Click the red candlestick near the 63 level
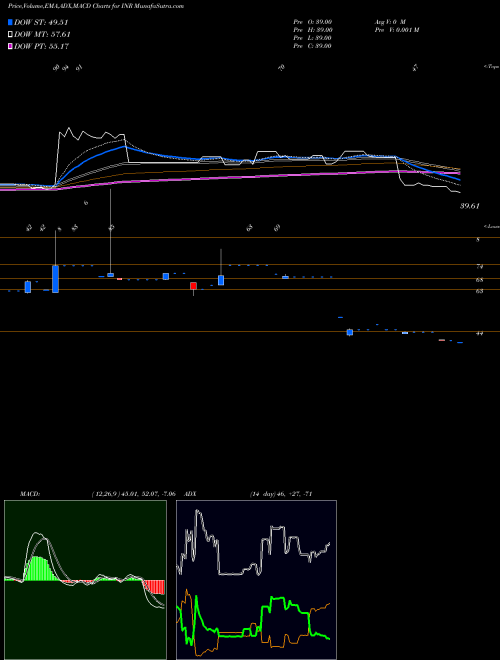This screenshot has width=500, height=660. 193,286
